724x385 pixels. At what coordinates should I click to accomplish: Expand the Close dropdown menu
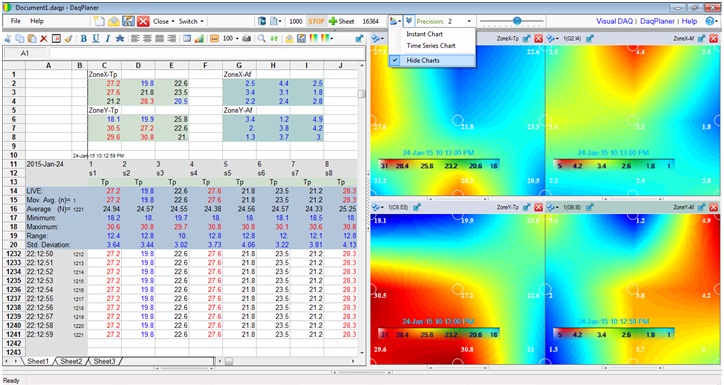[x=164, y=21]
